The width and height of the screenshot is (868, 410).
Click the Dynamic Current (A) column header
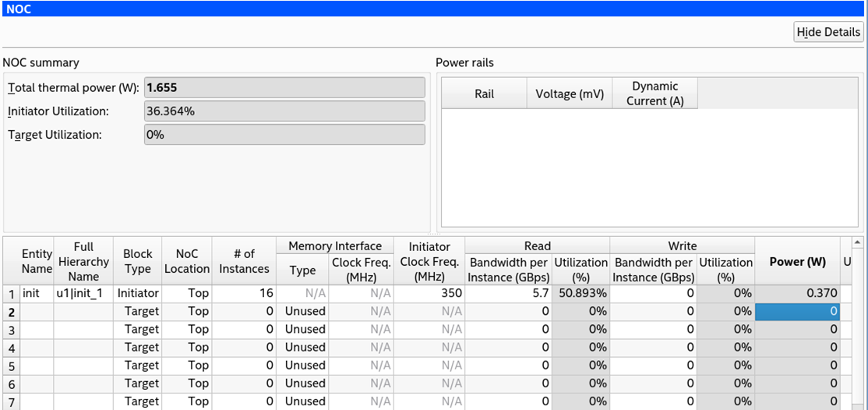coord(655,94)
